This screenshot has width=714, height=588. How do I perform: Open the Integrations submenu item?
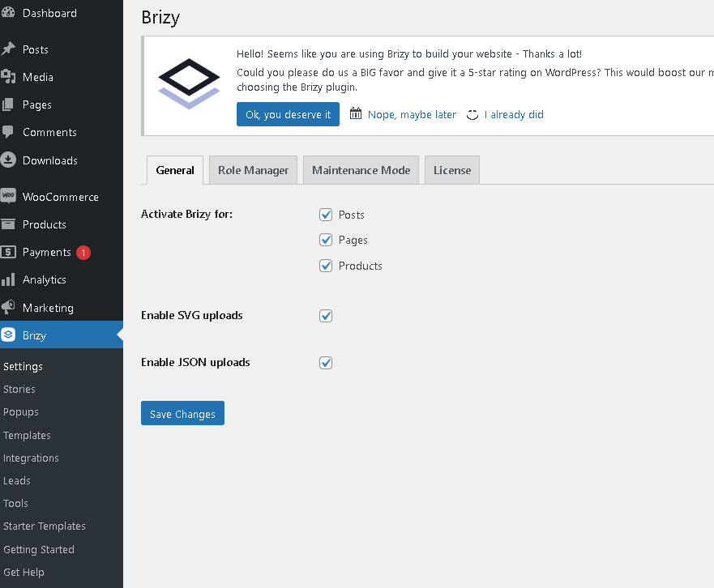31,458
